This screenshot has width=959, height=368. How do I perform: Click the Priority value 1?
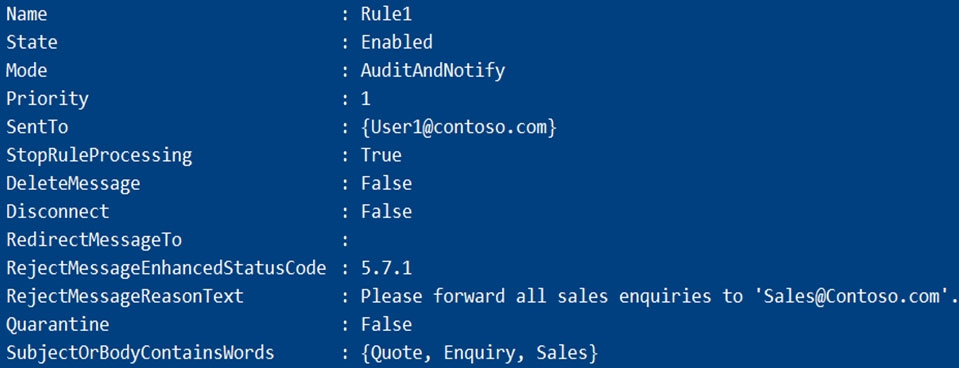tap(365, 99)
